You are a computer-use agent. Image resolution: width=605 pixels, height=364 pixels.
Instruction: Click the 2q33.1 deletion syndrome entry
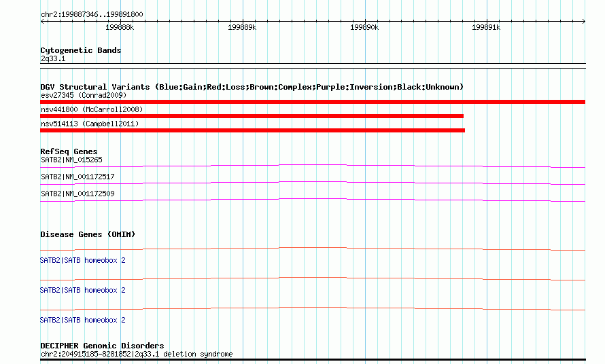point(137,354)
